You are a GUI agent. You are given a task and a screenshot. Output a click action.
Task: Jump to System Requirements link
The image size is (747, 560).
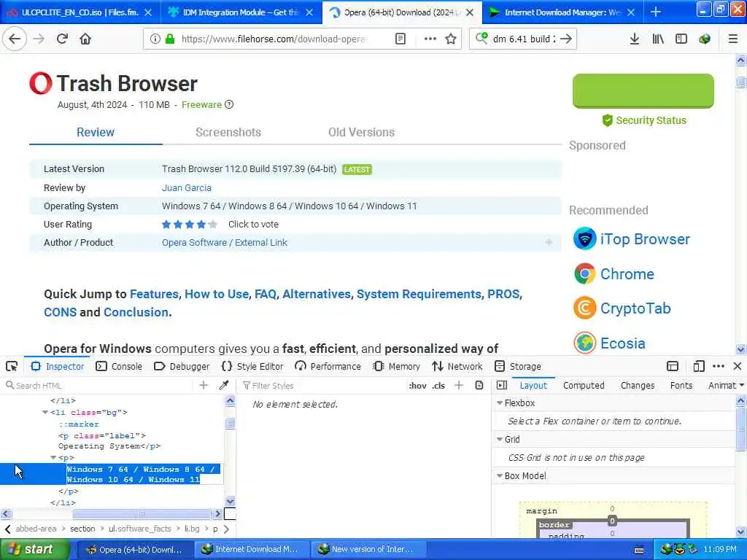(419, 294)
